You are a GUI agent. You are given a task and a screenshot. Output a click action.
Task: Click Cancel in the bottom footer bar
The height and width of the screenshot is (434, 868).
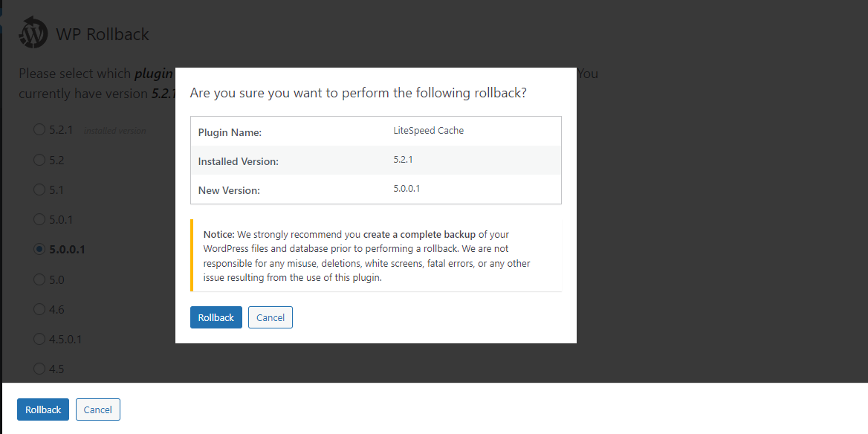point(97,409)
